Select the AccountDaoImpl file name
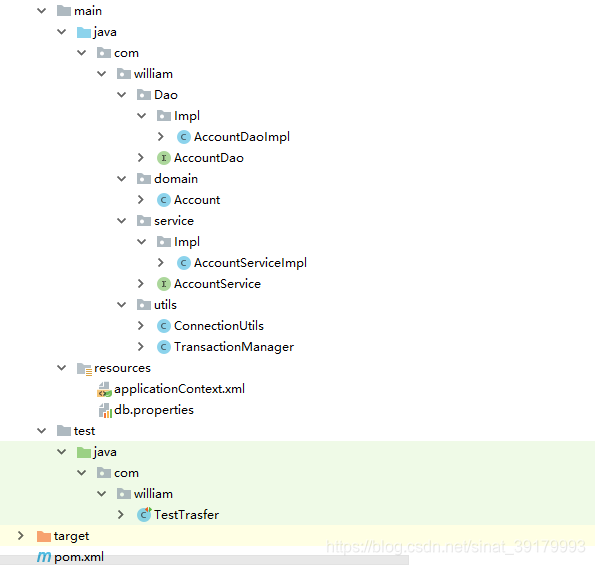Screen dimensions: 595x565 (x=242, y=137)
